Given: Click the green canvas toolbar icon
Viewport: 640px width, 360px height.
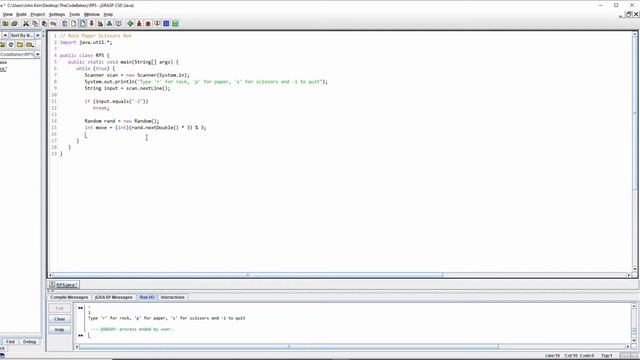Looking at the screenshot, I should 175,24.
